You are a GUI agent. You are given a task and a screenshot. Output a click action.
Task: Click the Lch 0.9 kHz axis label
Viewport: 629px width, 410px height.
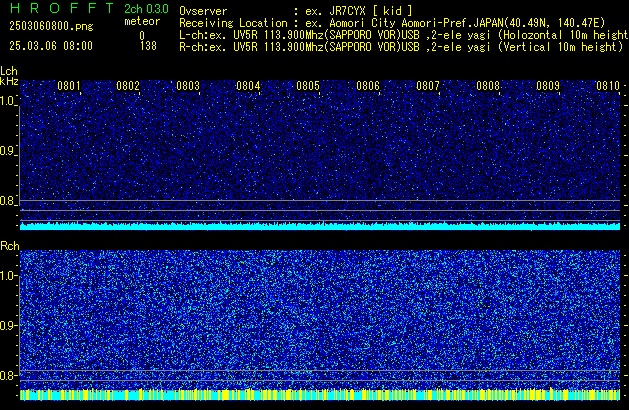tap(7, 151)
